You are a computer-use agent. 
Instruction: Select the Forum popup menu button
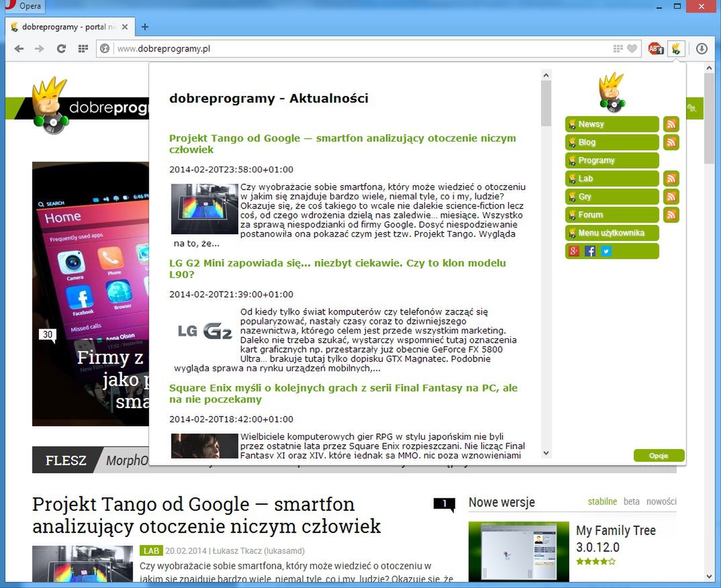(x=612, y=215)
